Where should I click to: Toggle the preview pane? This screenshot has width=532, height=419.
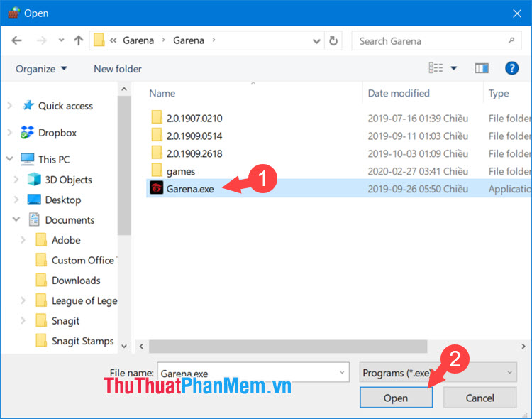pyautogui.click(x=482, y=68)
